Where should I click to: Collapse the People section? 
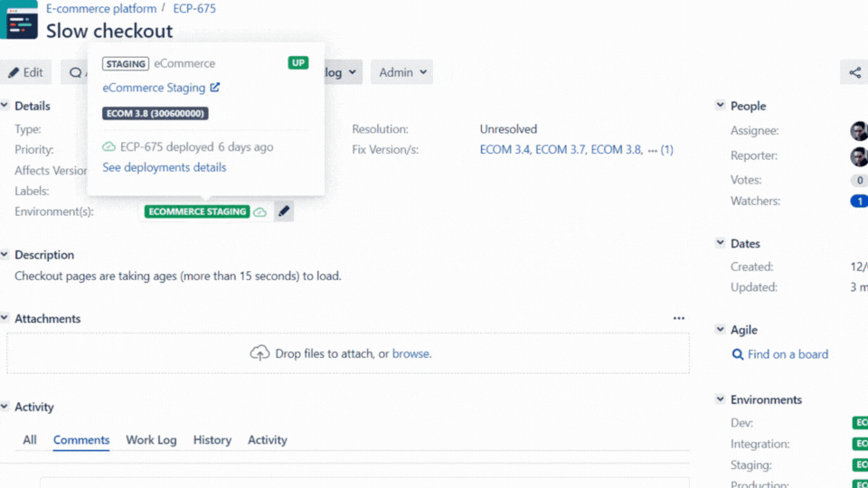pyautogui.click(x=721, y=106)
